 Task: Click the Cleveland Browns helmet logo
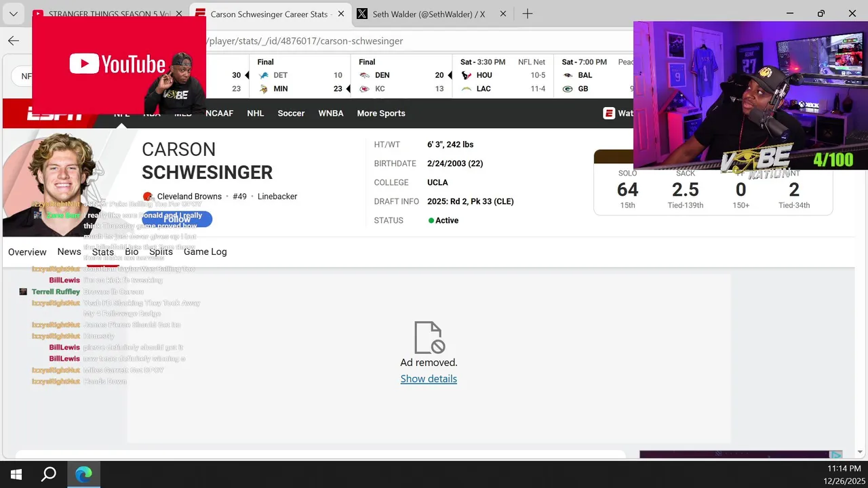(x=148, y=197)
